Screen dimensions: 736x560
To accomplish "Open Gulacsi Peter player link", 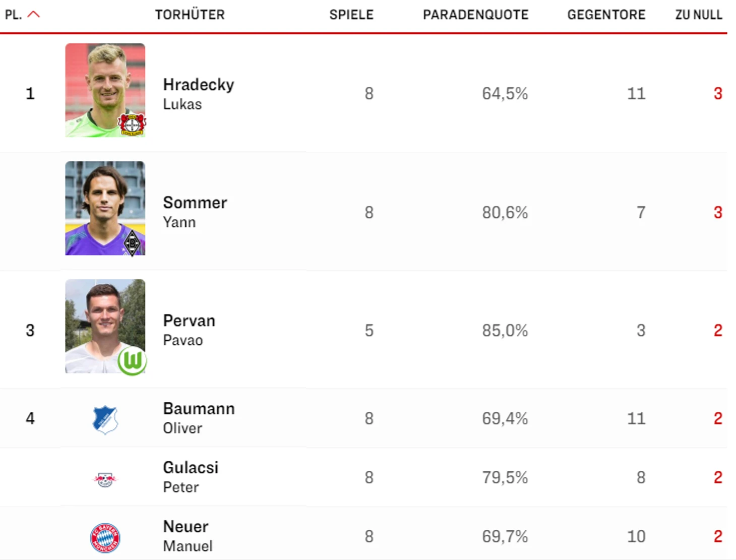I will tap(191, 477).
